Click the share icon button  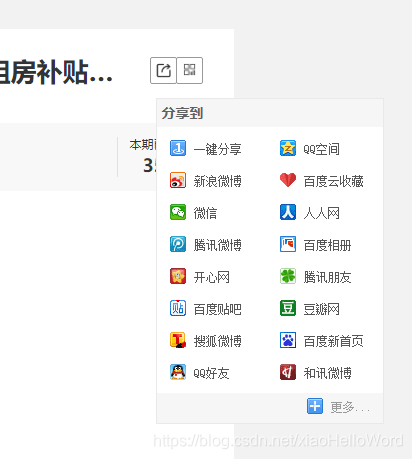pos(163,70)
